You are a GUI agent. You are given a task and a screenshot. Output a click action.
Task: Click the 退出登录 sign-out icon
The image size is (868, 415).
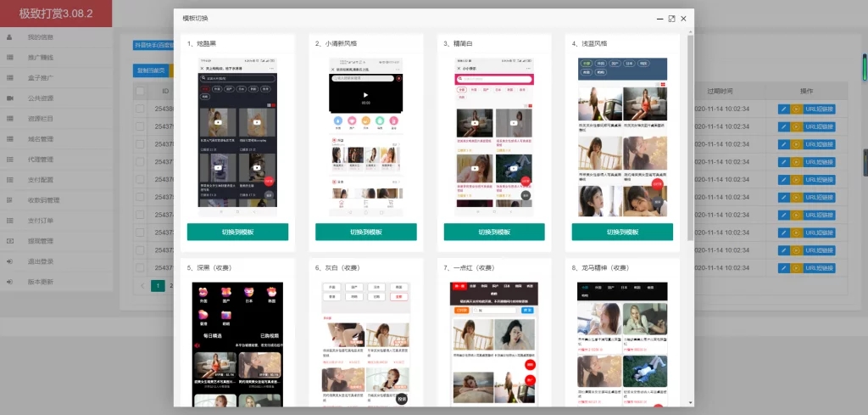pos(10,261)
